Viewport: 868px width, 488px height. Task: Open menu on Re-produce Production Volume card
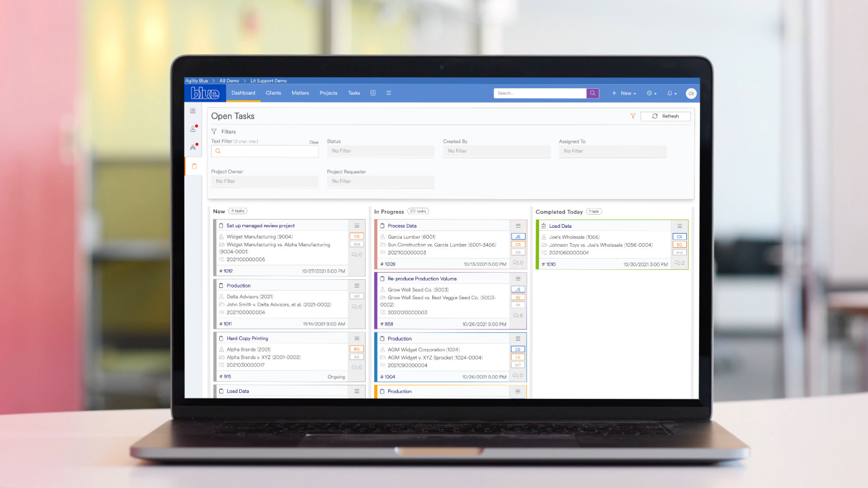click(x=518, y=279)
